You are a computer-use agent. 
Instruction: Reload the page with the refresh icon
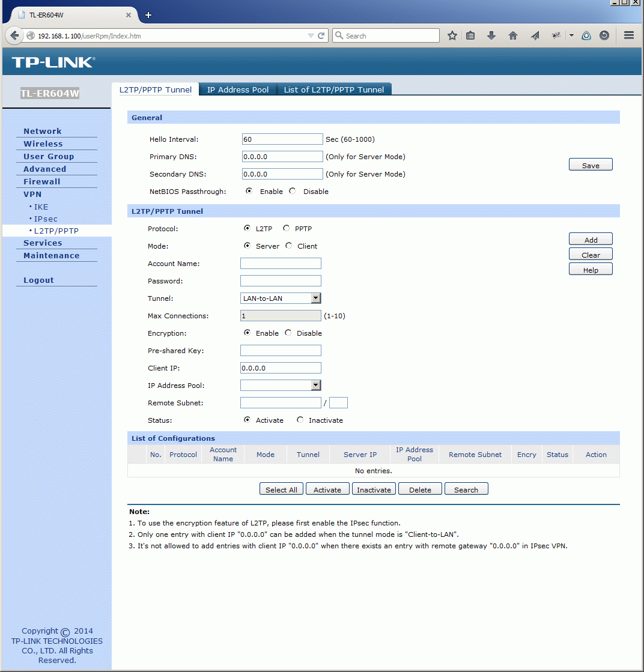(321, 35)
